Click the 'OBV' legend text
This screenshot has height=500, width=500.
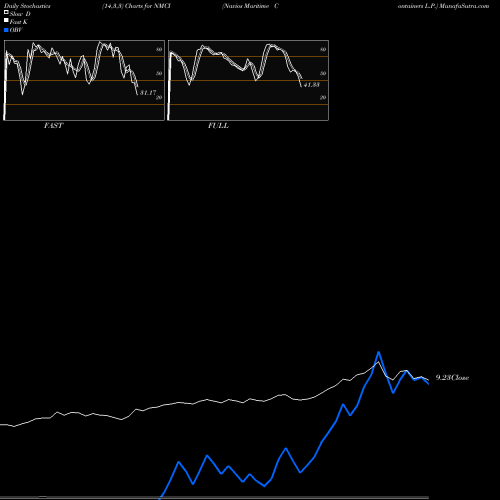(16, 30)
